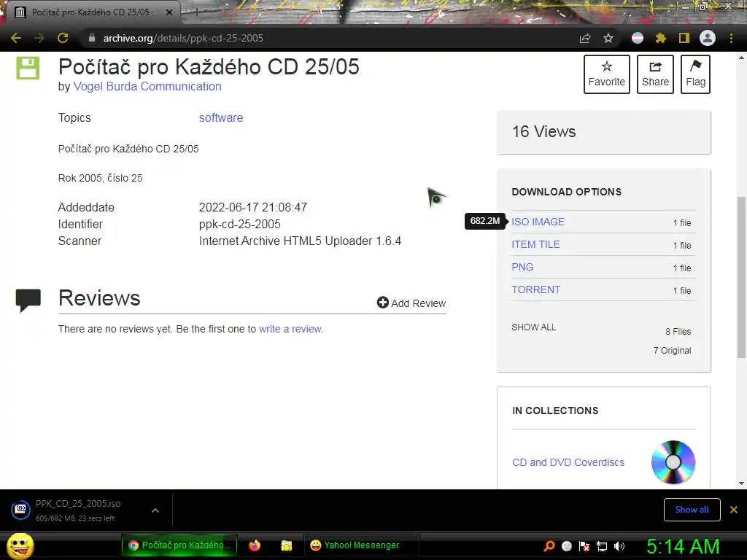Download the TORRENT file
Screen dimensions: 747x560
tap(536, 289)
